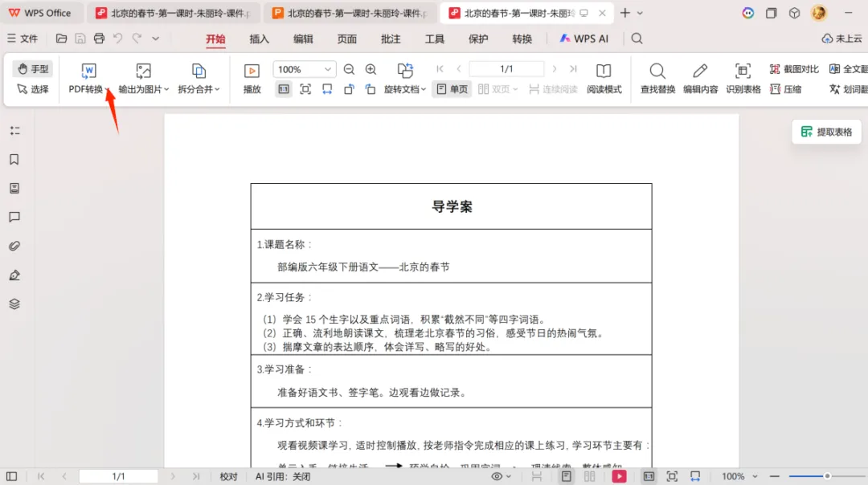This screenshot has width=868, height=485.
Task: Toggle the 手型 hand tool
Action: (33, 69)
